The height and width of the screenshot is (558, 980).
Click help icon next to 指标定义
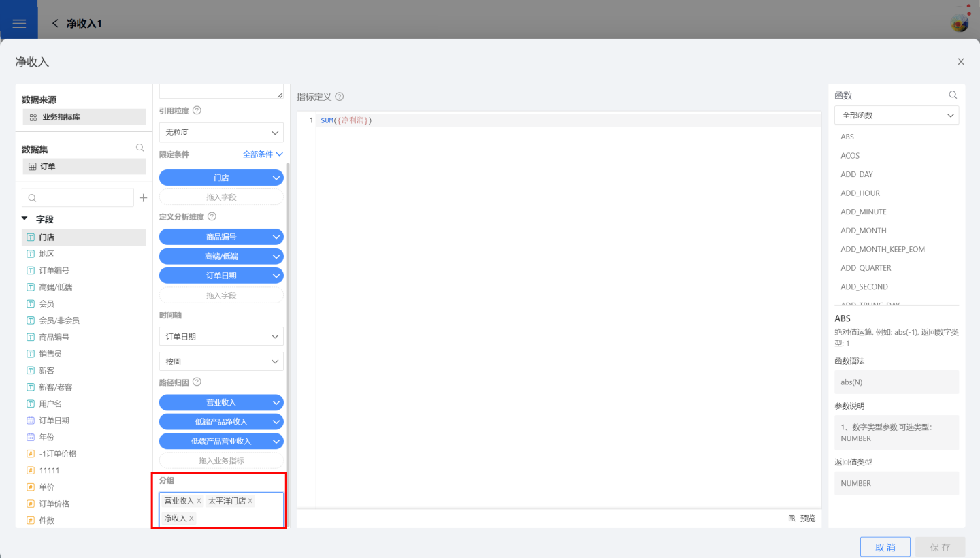(340, 97)
